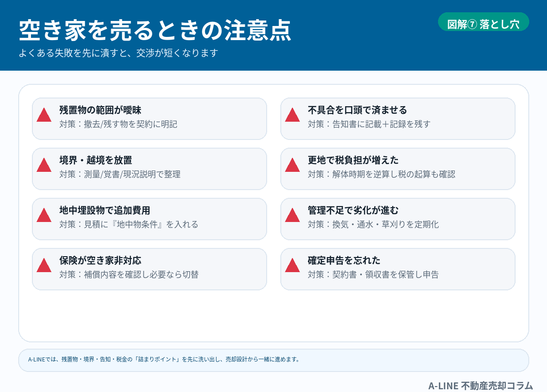Click the warning icon for 管理不足で劣化が進む
The height and width of the screenshot is (392, 547).
pos(292,216)
